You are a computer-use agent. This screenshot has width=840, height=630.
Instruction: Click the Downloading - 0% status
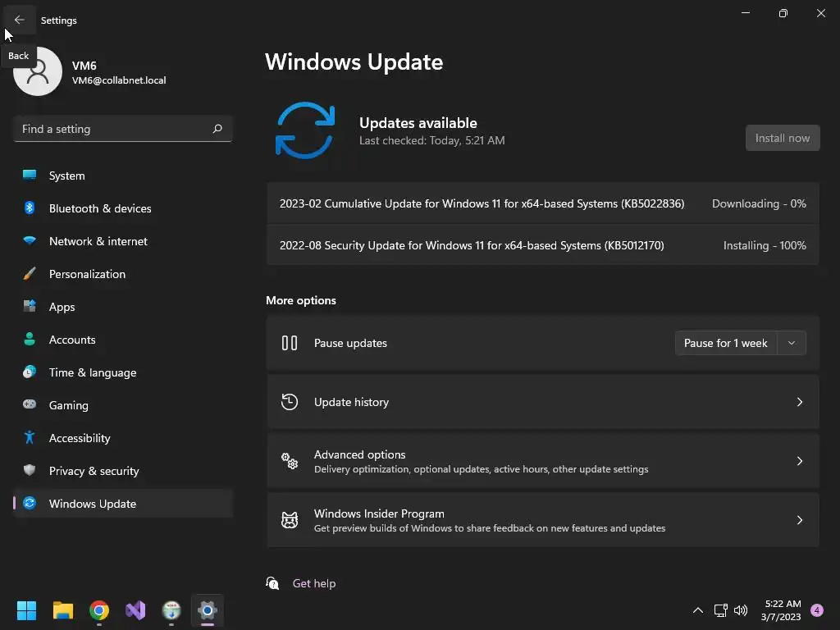759,203
